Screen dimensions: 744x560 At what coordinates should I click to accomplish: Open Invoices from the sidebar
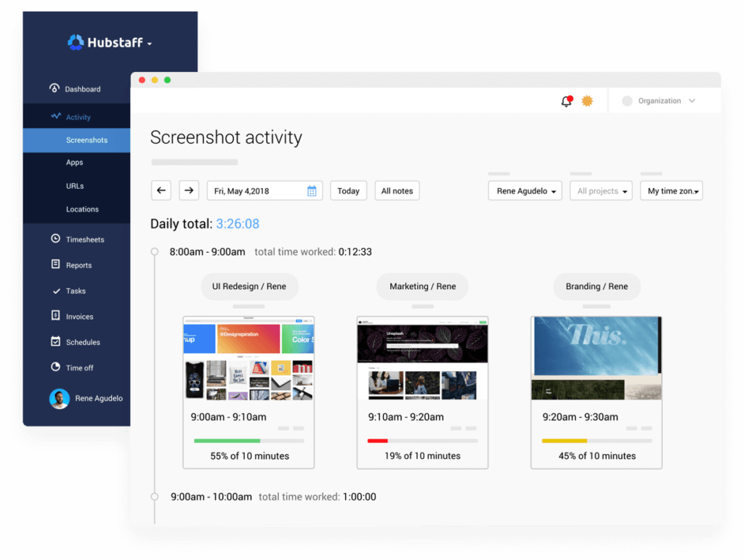(x=80, y=316)
